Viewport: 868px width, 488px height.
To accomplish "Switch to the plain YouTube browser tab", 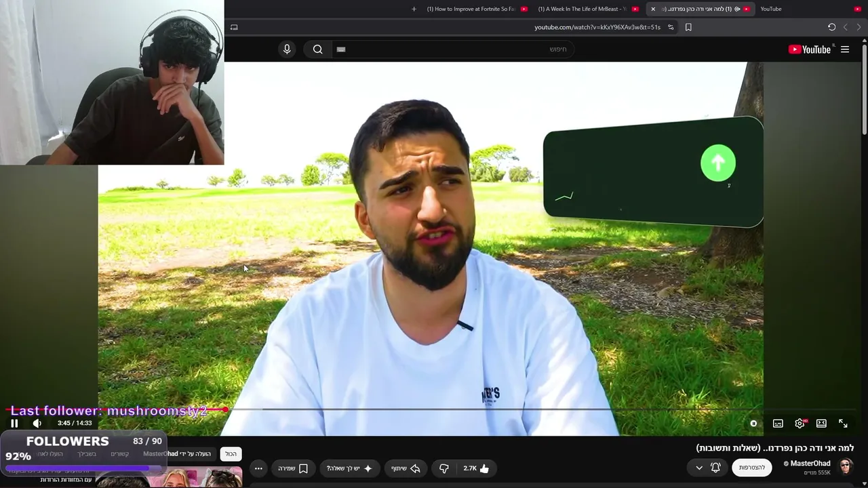I will [810, 9].
